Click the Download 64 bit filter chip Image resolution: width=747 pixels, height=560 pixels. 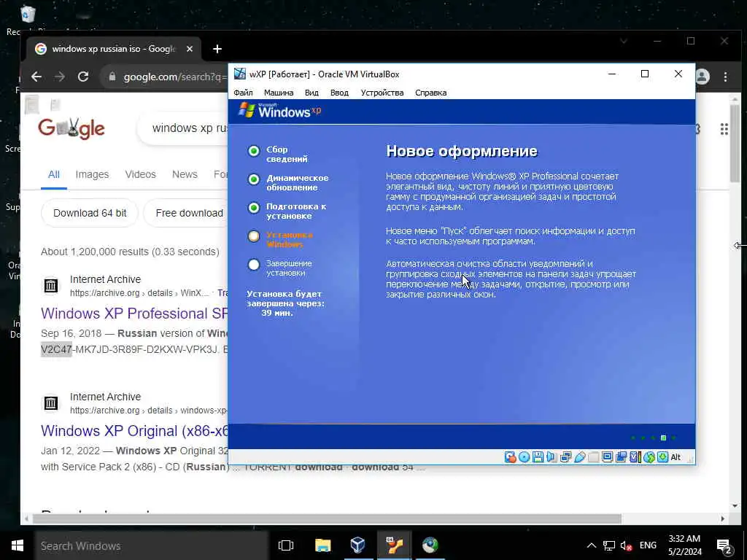(90, 214)
